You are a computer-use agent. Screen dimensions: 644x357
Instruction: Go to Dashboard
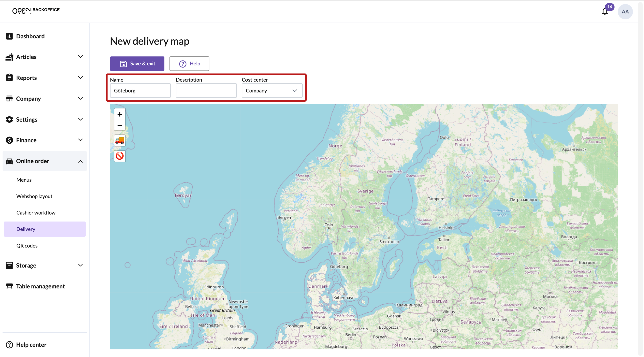30,36
